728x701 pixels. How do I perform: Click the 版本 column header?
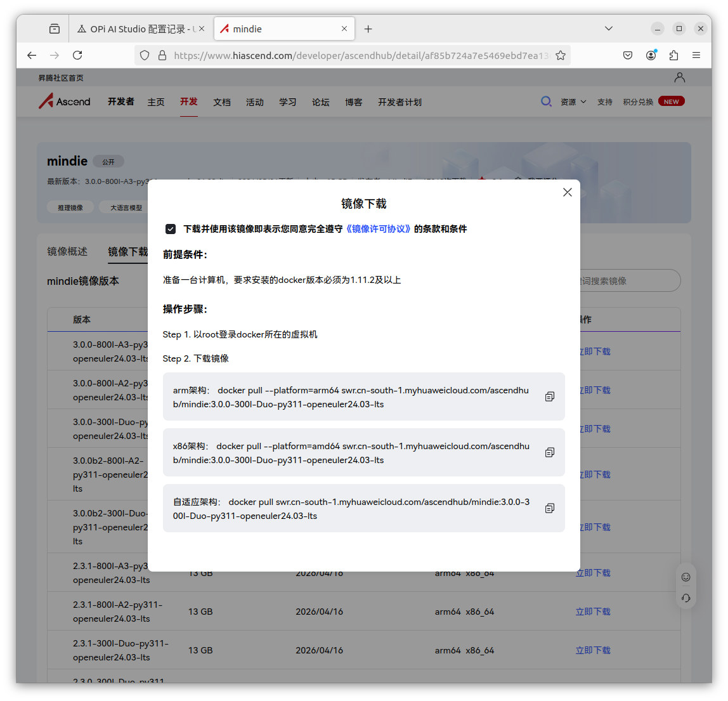[82, 320]
